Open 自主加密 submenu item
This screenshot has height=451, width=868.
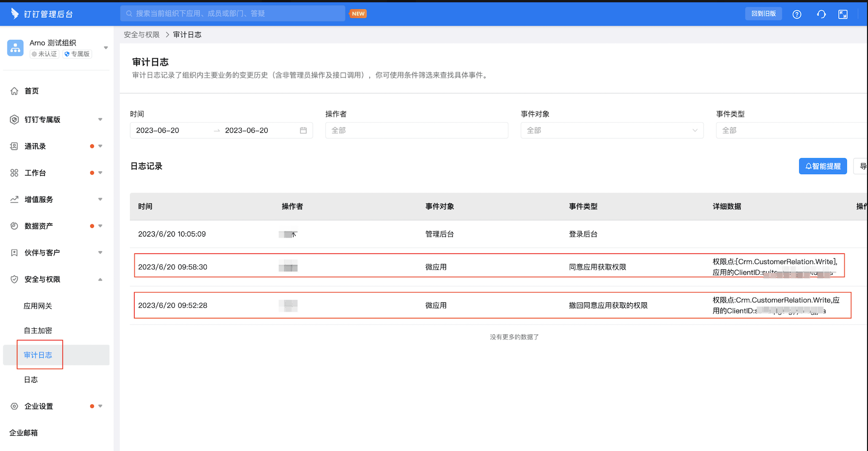click(38, 330)
